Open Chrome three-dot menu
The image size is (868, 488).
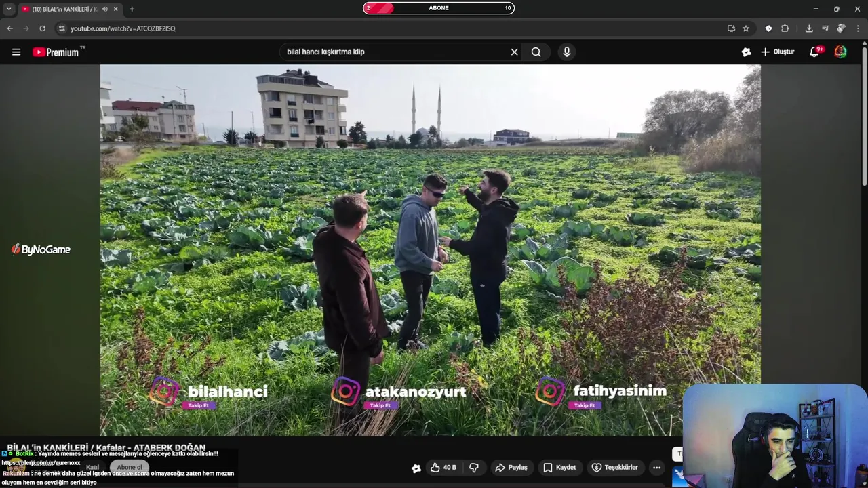click(859, 28)
